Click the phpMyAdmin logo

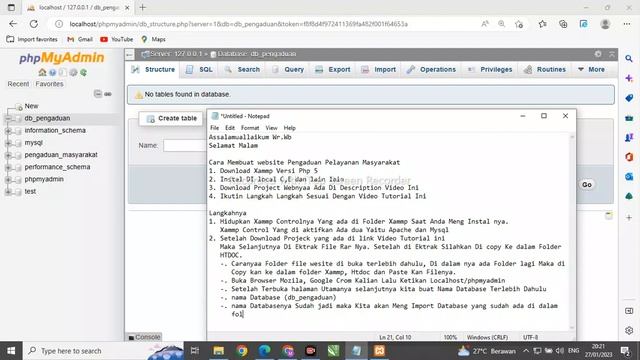click(62, 58)
